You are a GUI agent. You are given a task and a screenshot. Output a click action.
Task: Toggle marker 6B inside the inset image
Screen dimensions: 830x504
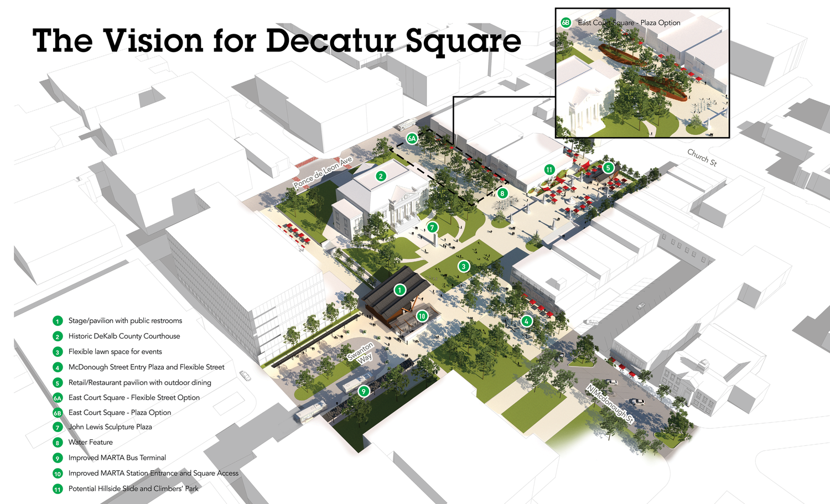(566, 23)
